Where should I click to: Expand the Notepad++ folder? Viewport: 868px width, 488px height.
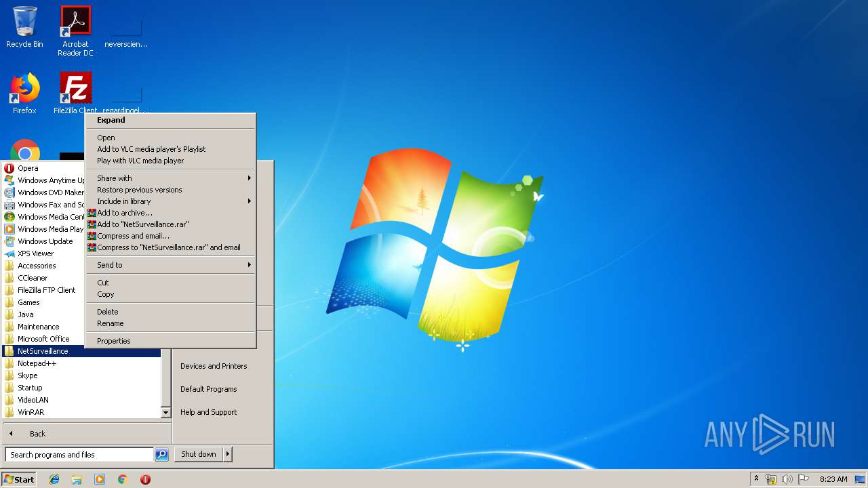[81, 363]
